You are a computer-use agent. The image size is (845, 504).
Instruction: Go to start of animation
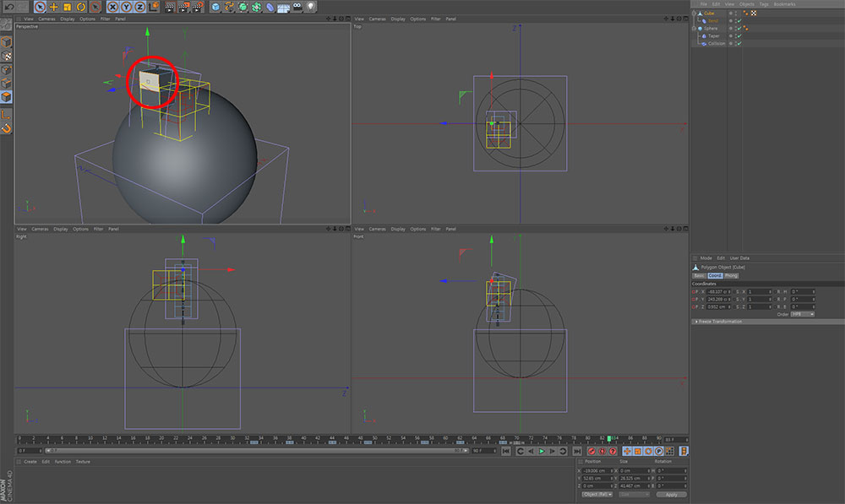506,451
